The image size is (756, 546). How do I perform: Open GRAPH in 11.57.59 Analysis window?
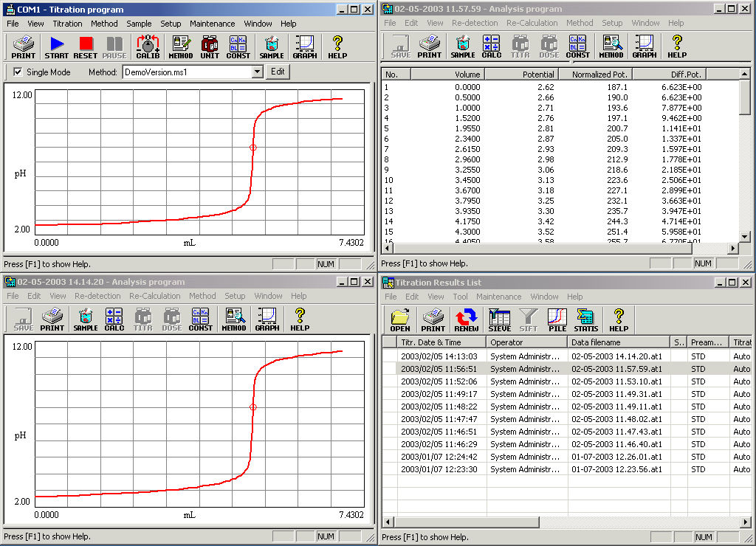[x=644, y=46]
